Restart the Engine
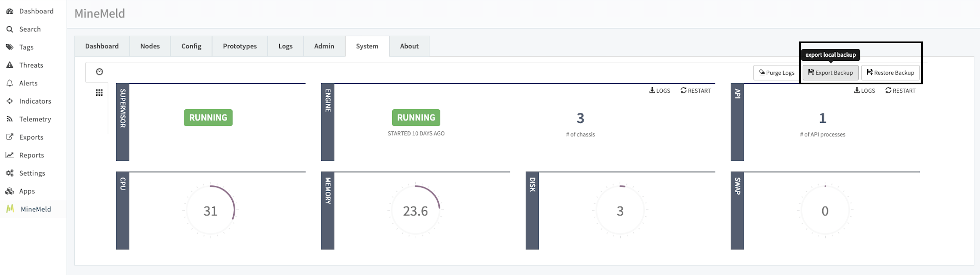This screenshot has height=275, width=980. coord(696,91)
